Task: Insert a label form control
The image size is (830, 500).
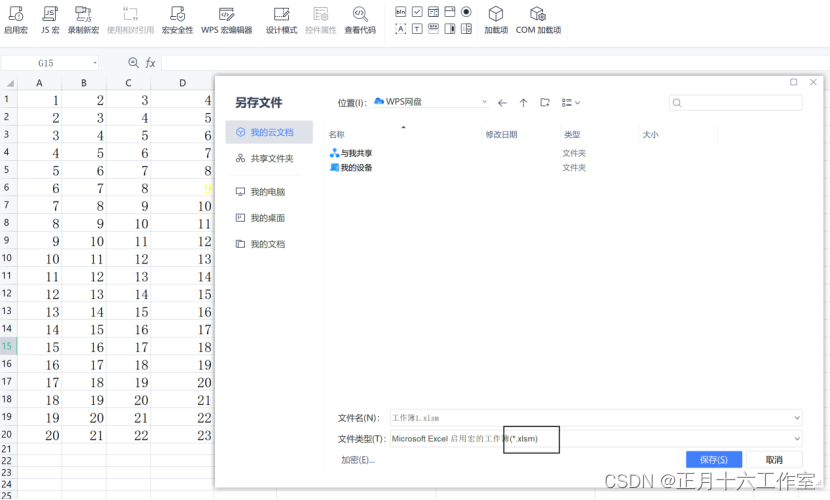Action: 401,29
